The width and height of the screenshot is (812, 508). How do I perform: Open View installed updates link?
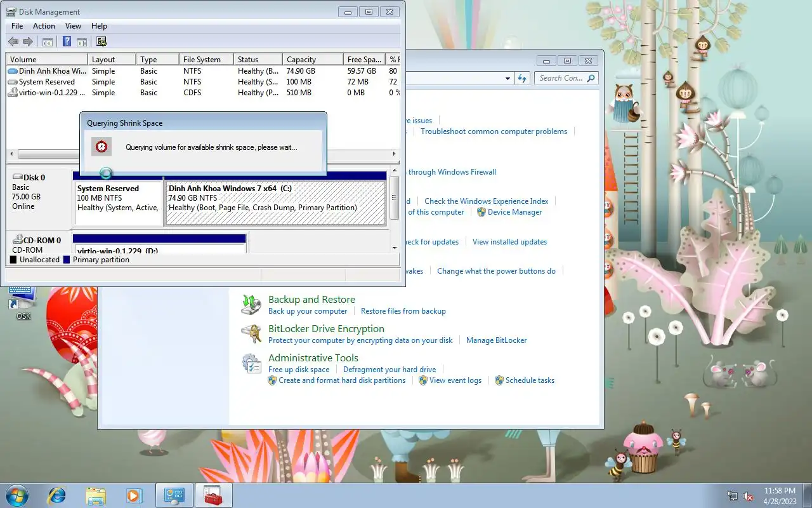point(509,242)
